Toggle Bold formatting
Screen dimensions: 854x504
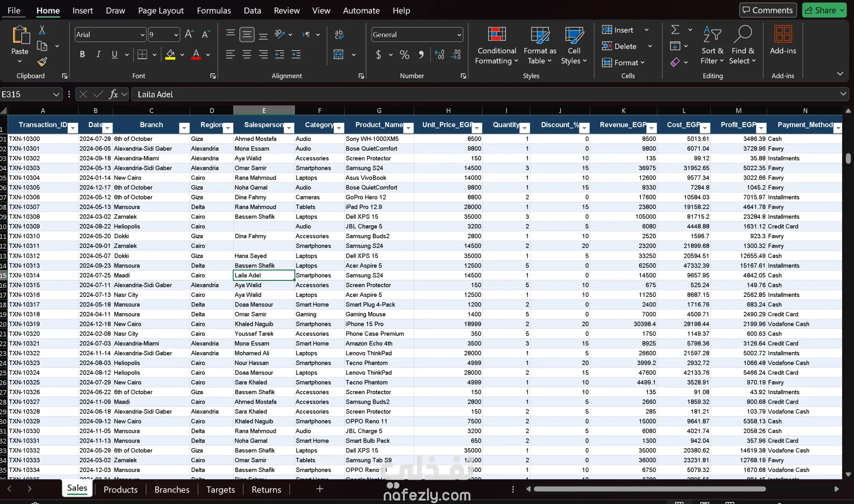point(82,54)
